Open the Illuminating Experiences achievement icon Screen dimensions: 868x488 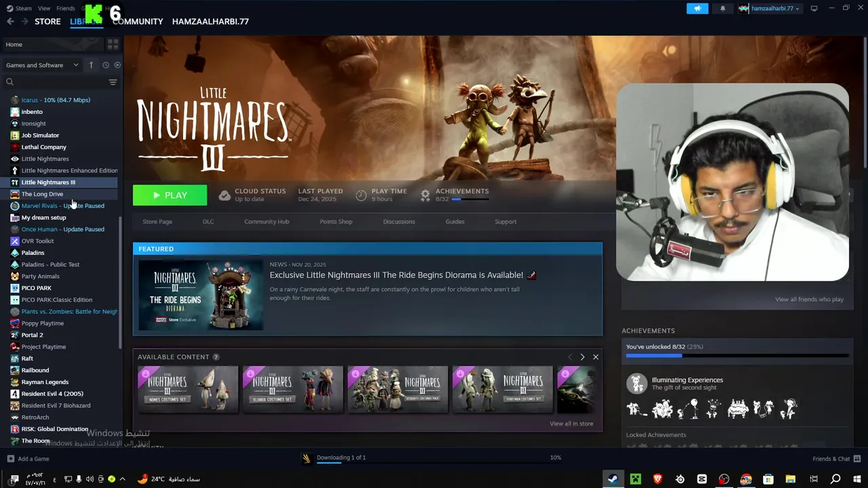[636, 384]
